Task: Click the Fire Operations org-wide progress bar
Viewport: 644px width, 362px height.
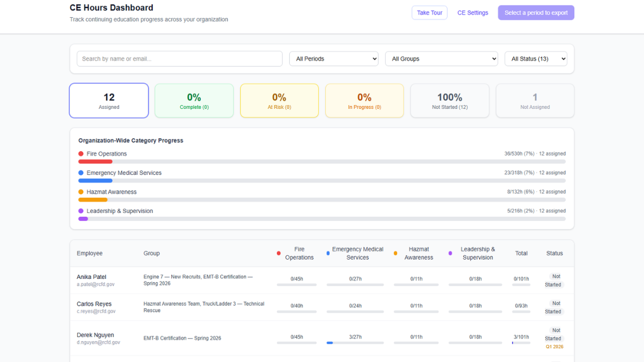Action: pyautogui.click(x=322, y=161)
